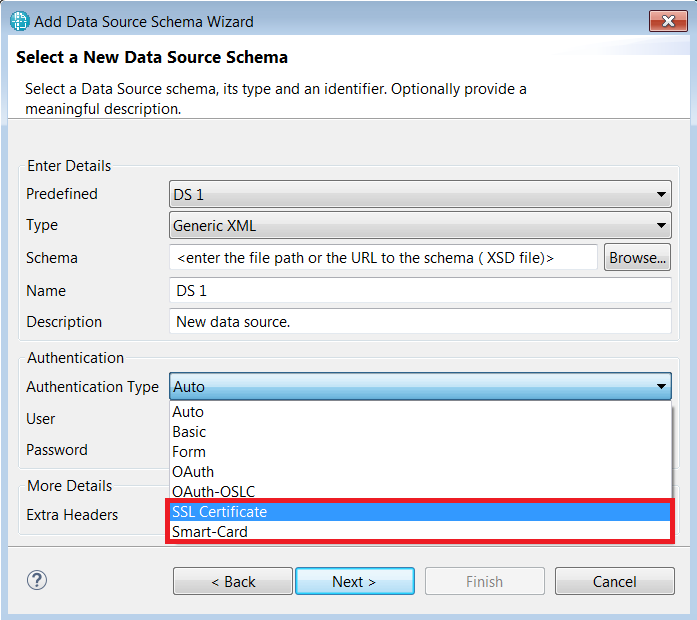Go to previous step with Back button
This screenshot has height=620, width=697.
233,581
